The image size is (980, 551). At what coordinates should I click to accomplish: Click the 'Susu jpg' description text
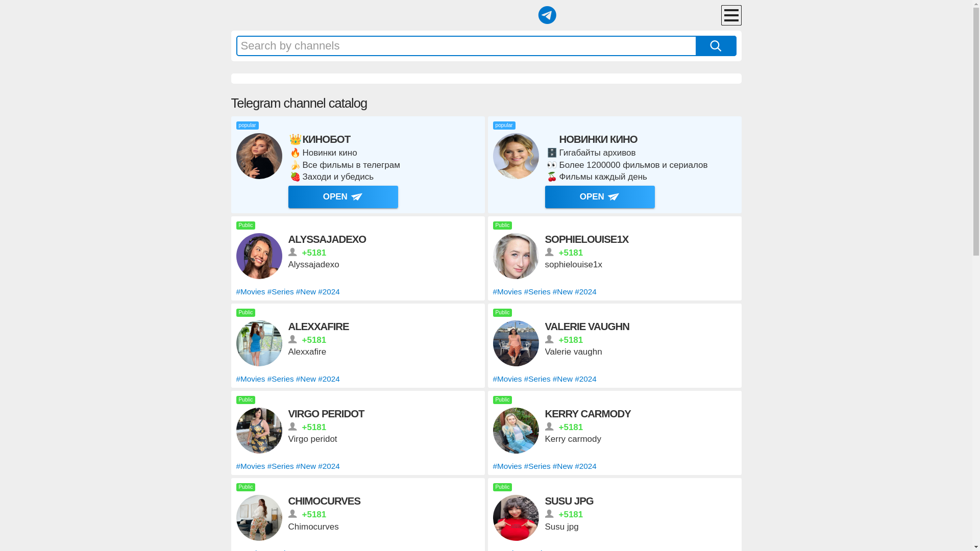[562, 527]
